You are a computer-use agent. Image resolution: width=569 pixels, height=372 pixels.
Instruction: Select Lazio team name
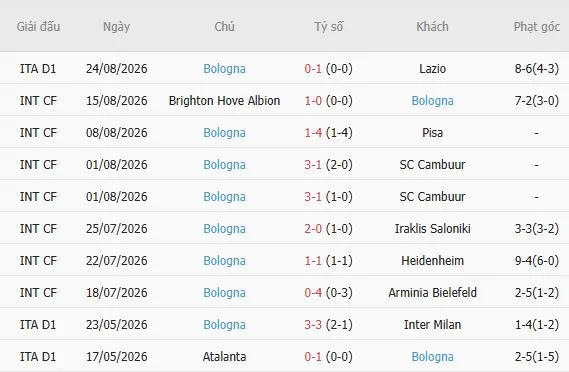click(432, 69)
